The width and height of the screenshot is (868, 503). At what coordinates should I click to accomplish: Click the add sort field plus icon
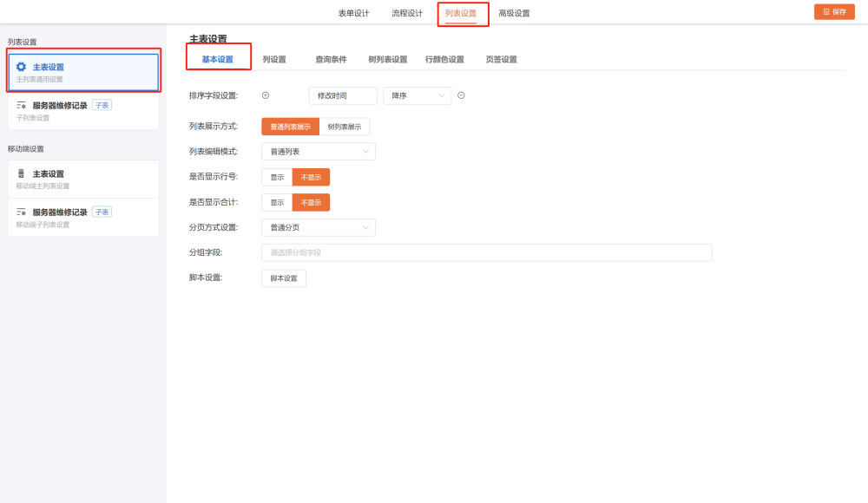click(266, 95)
